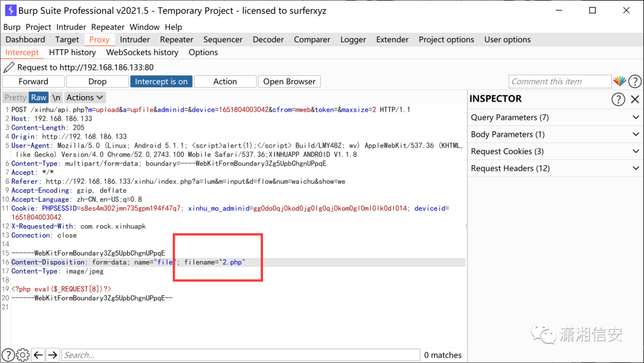Viewport: 644px width, 363px height.
Task: Click the Accept-Language header line
Action: click(x=77, y=199)
